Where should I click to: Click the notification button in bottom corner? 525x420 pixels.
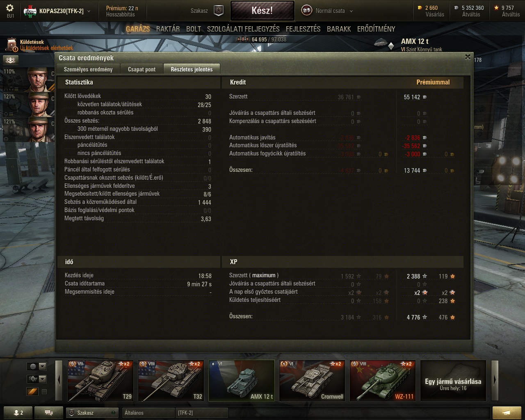pos(507,413)
